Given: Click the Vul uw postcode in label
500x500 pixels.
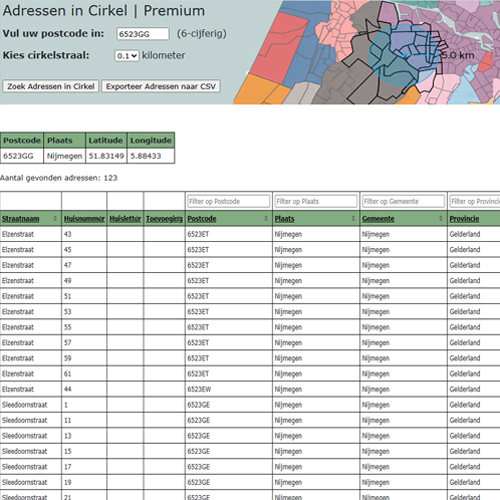Looking at the screenshot, I should click(x=53, y=34).
